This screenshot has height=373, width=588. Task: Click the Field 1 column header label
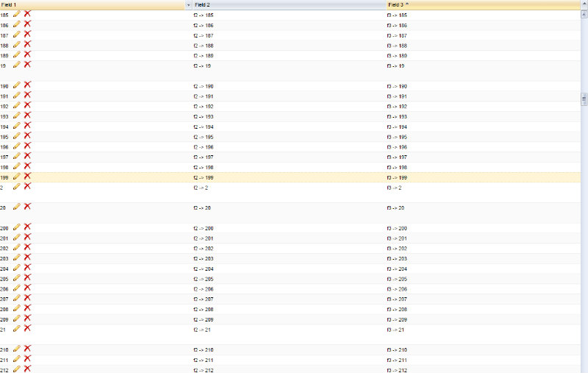(x=9, y=5)
